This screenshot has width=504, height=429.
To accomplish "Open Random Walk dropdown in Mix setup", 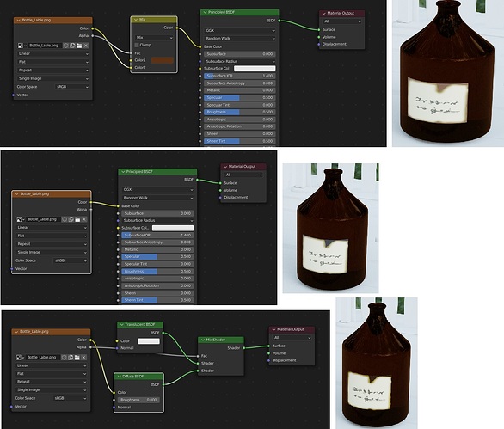I will [x=240, y=38].
